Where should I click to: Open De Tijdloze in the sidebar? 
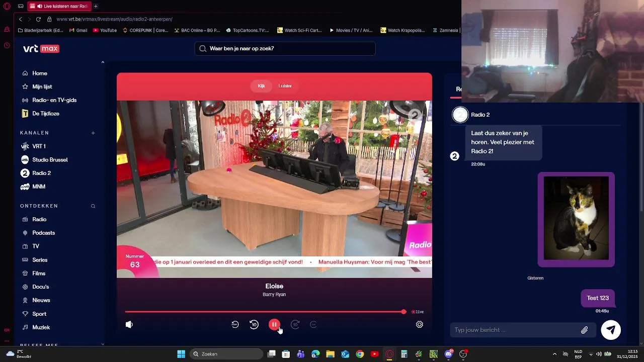tap(46, 114)
